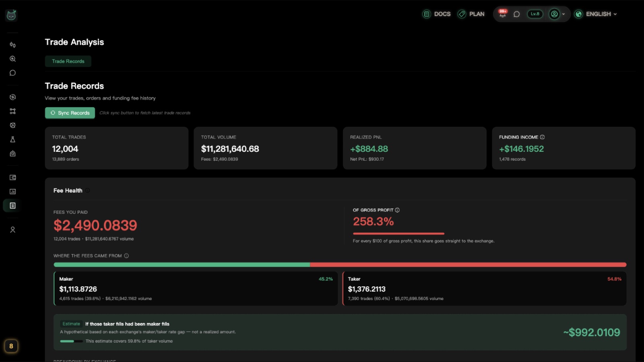The image size is (644, 362).
Task: Show the Funding Income info tooltip icon
Action: (x=542, y=137)
